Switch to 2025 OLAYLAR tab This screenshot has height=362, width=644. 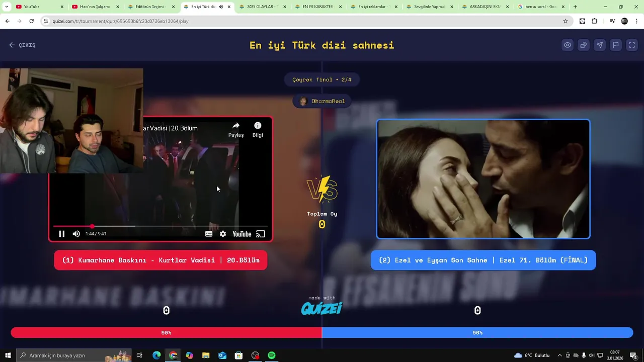pyautogui.click(x=262, y=7)
